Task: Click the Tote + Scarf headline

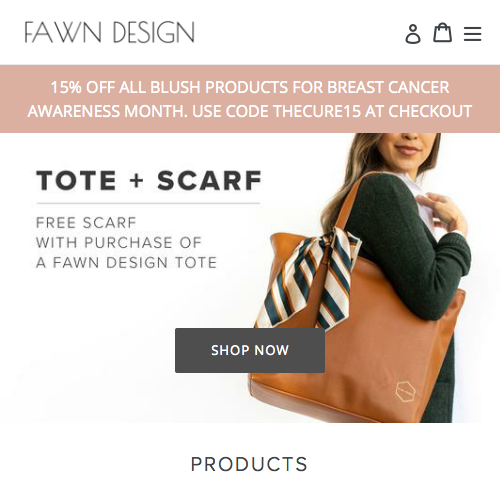Action: [149, 181]
